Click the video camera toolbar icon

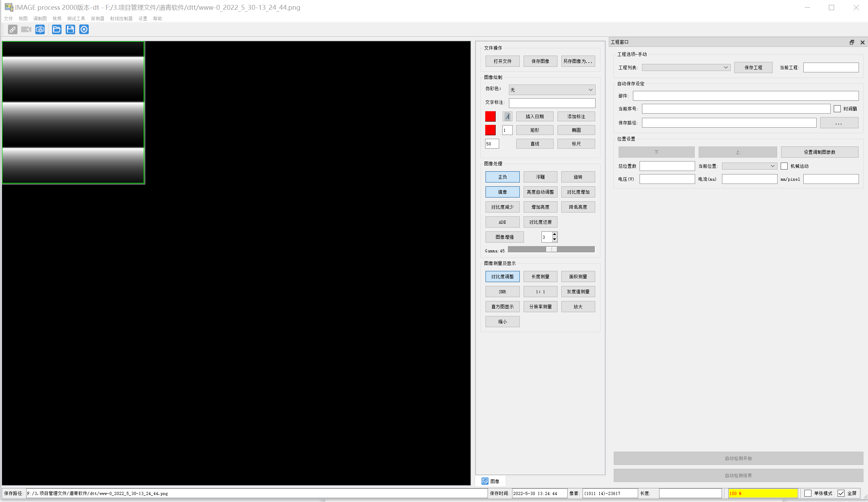(x=26, y=30)
